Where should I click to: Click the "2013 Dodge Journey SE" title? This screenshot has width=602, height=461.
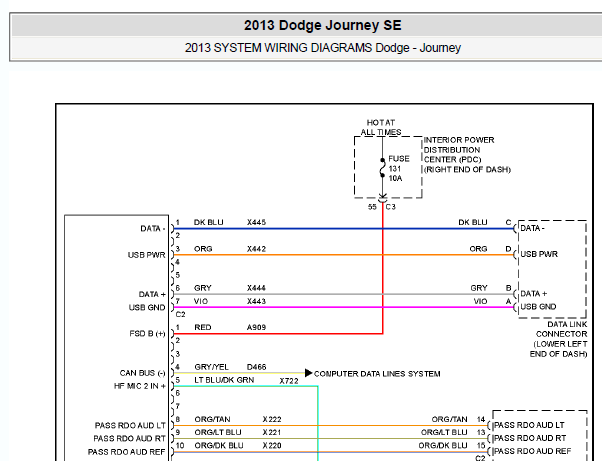(x=322, y=25)
